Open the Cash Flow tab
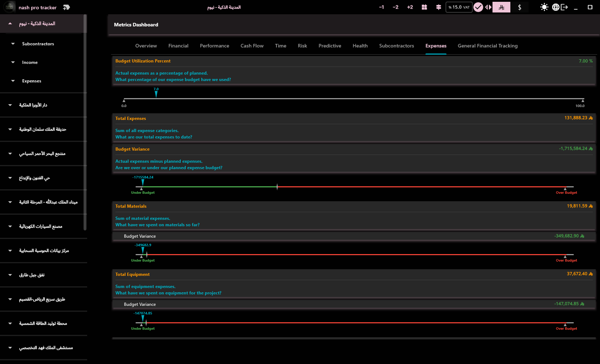 [x=252, y=46]
